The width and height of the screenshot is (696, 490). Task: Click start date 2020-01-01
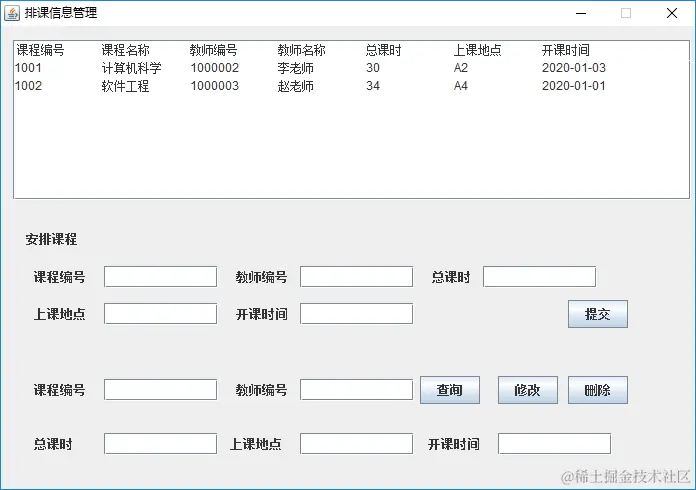point(574,86)
